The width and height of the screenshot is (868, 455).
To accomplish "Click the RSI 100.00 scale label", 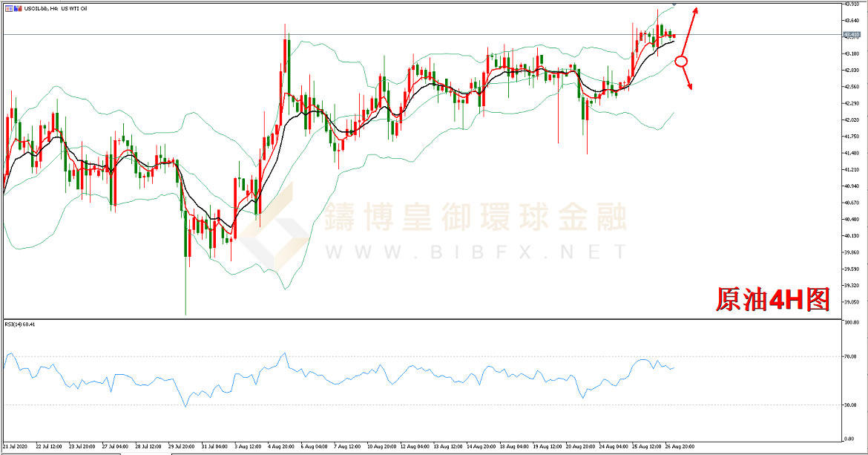I will point(851,323).
